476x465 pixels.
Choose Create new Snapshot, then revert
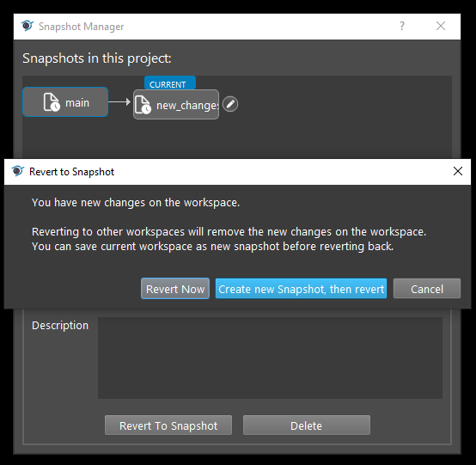(301, 289)
